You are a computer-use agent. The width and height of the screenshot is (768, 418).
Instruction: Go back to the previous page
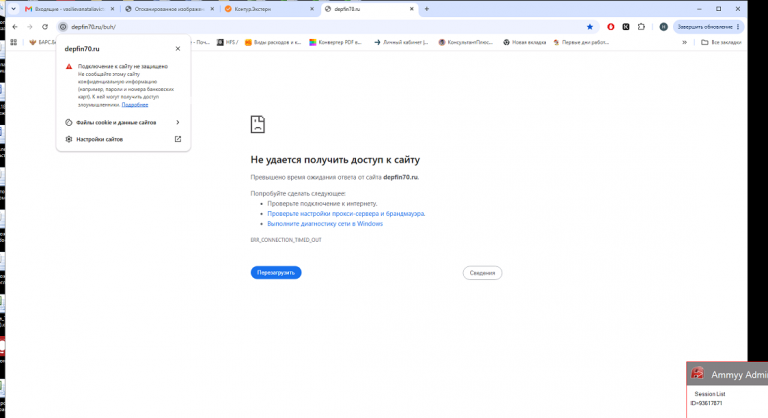click(15, 27)
